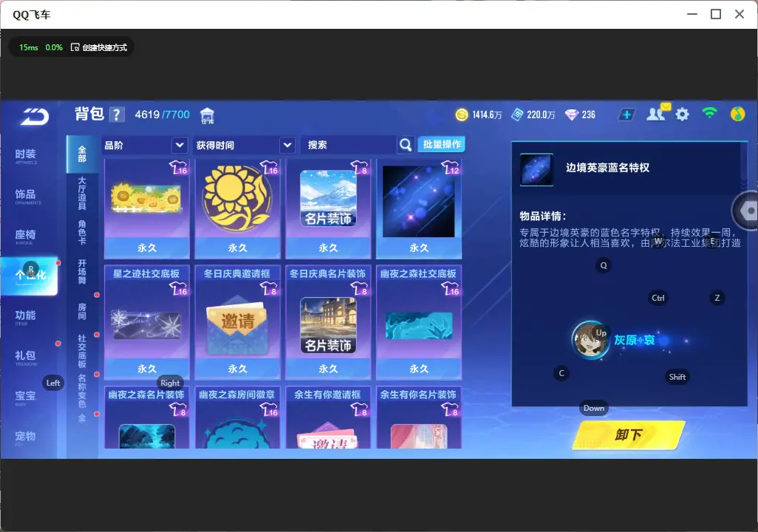The image size is (758, 532).
Task: Maximize the QQ飞车 window
Action: tap(716, 14)
